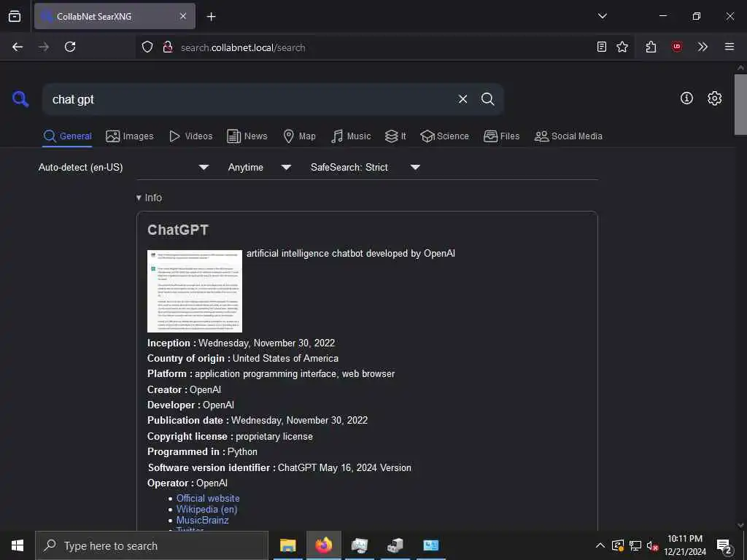Switch to the Music tab
The width and height of the screenshot is (747, 560).
[x=351, y=136]
